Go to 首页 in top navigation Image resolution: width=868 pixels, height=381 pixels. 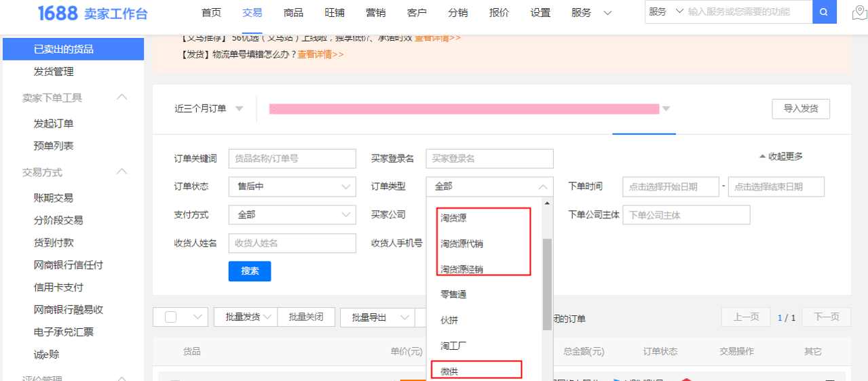point(212,13)
